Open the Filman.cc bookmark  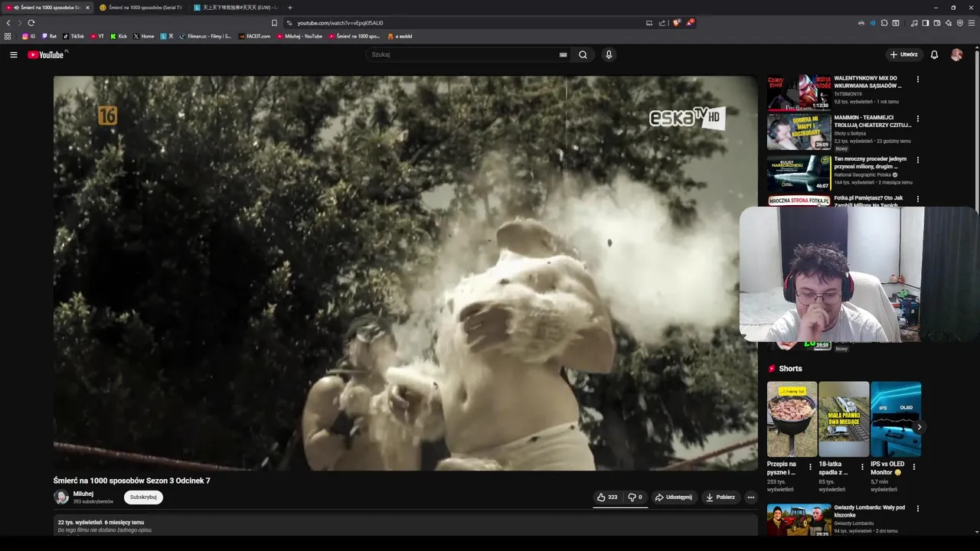(x=205, y=36)
